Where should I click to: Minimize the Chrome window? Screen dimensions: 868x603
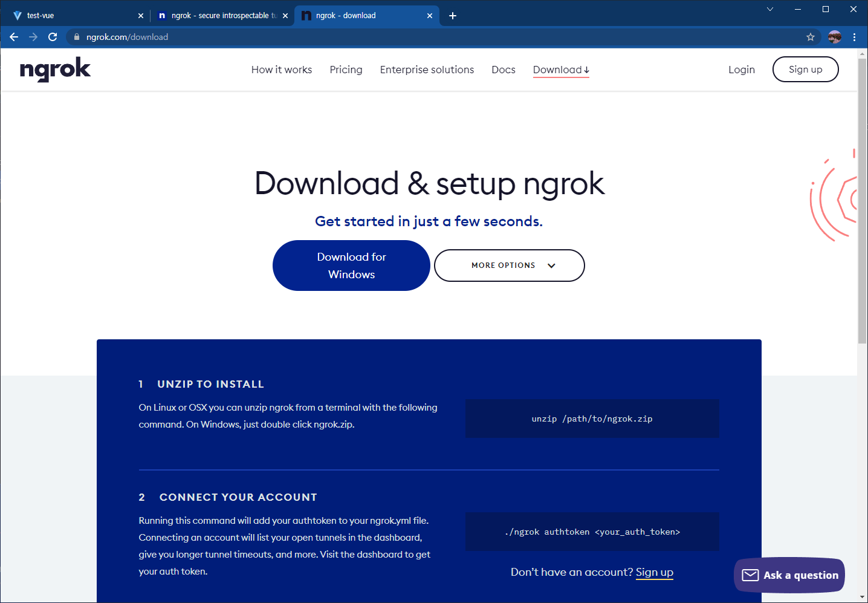click(x=798, y=9)
